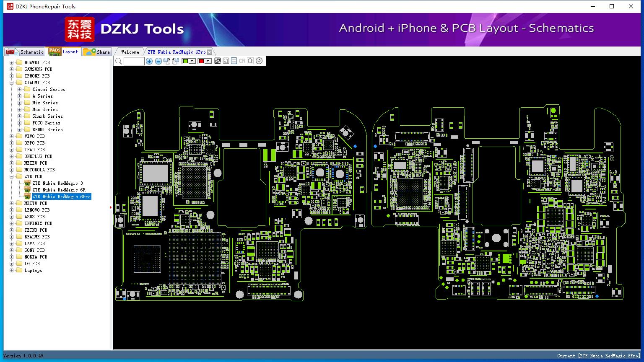Click the folder icon of IPAD PCB

point(19,150)
